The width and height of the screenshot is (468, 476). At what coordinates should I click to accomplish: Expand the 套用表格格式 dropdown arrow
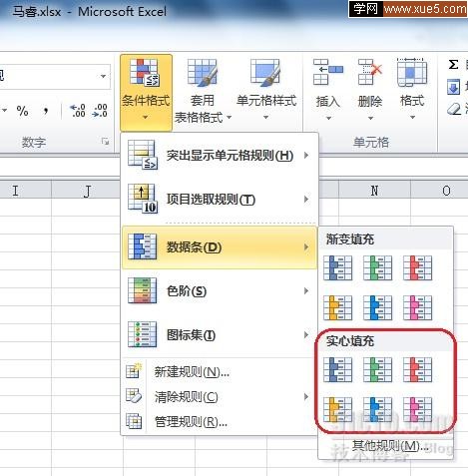[x=229, y=117]
